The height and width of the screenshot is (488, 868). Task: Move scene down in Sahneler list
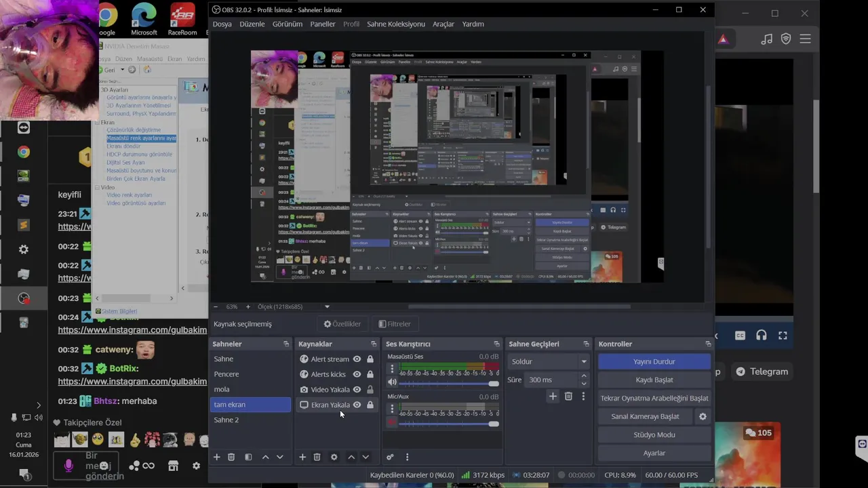click(x=279, y=457)
